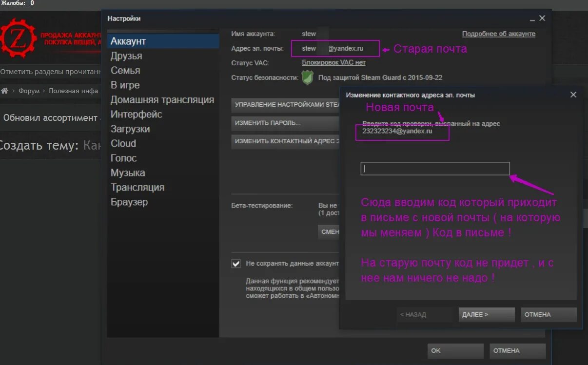The image size is (588, 365).
Task: Click the verification code input field
Action: [x=435, y=169]
